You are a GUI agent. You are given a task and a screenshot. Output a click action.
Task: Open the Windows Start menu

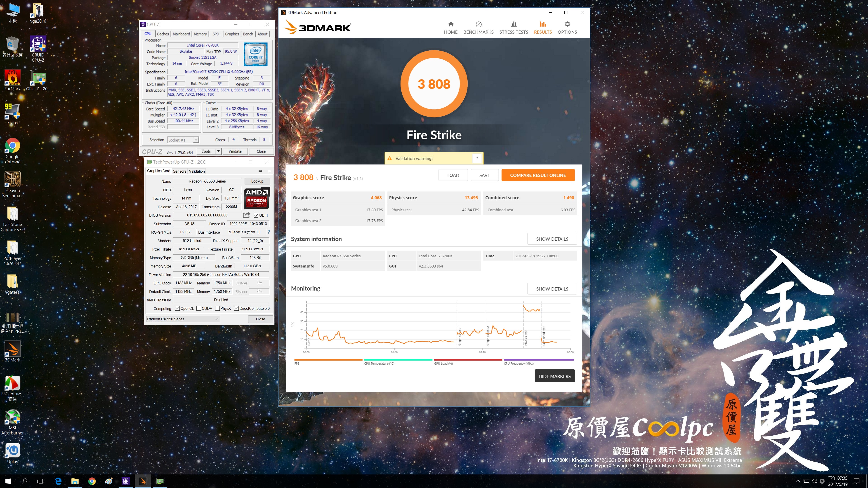coord(8,481)
